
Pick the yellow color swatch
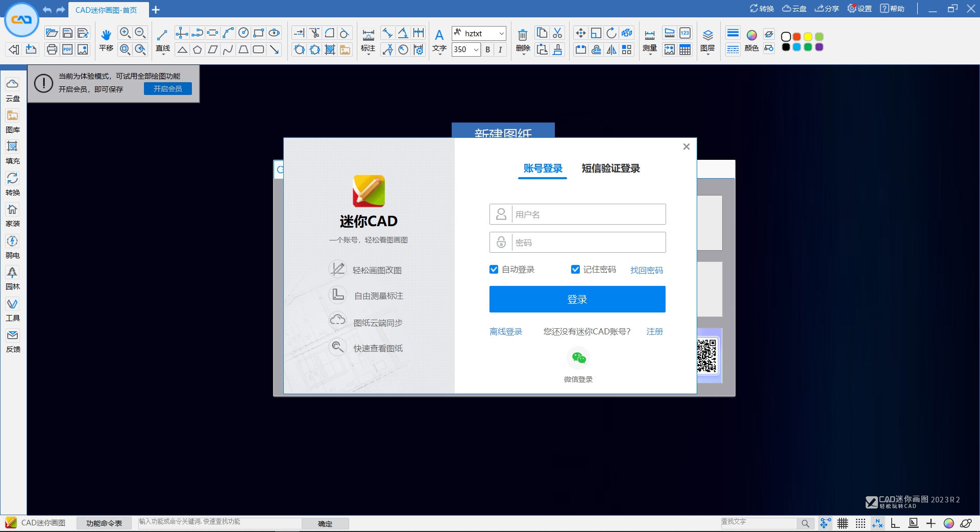pyautogui.click(x=808, y=37)
